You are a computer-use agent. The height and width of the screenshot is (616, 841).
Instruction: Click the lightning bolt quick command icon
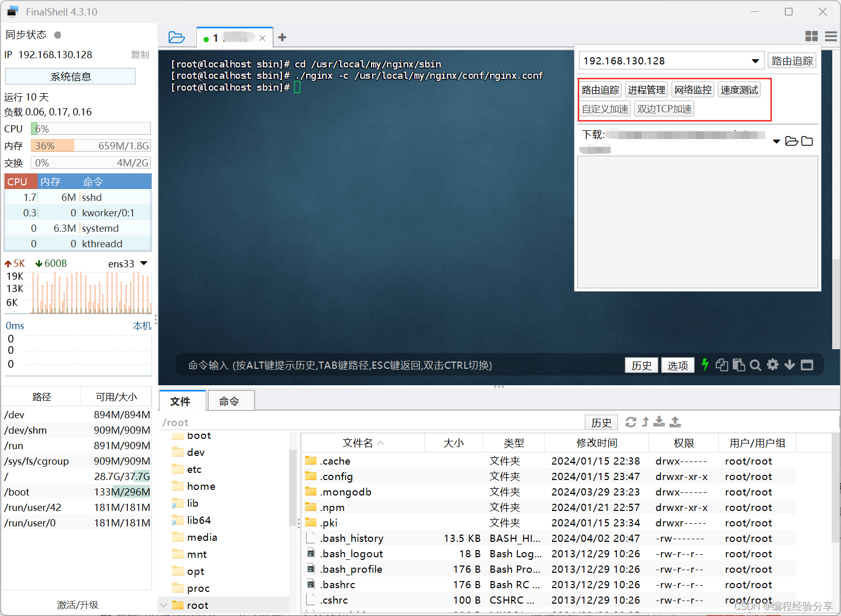(x=705, y=365)
